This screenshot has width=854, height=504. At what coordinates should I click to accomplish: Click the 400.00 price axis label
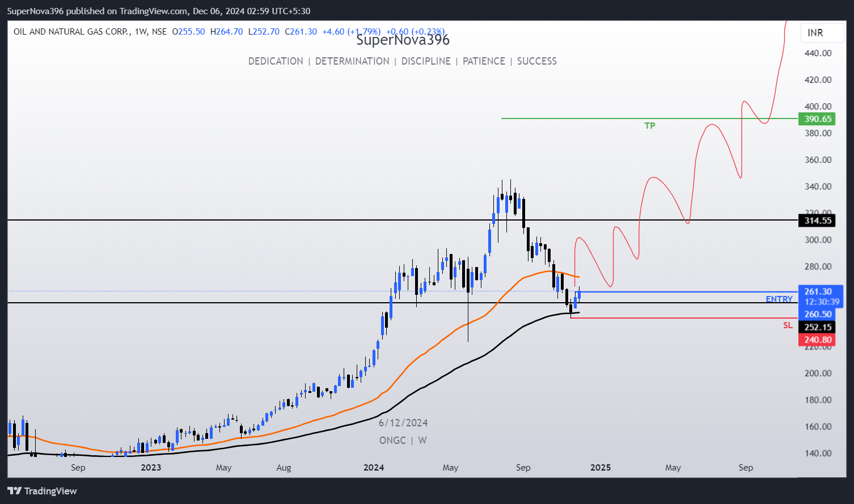click(x=818, y=107)
